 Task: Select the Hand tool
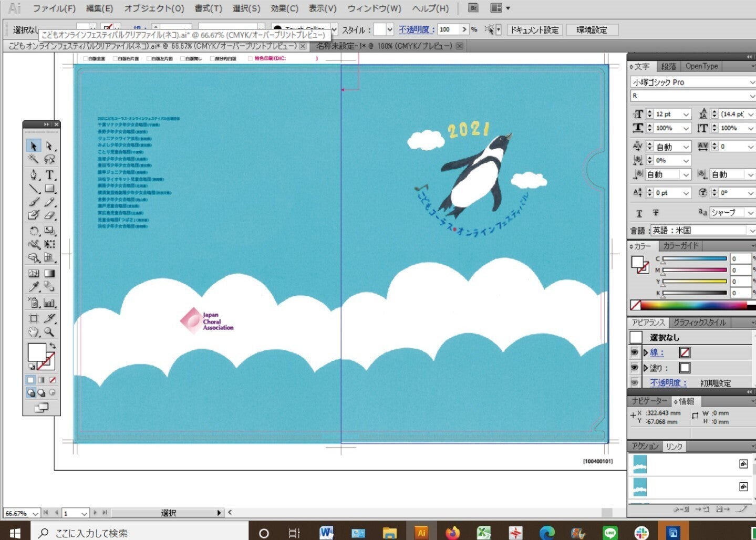pos(34,332)
